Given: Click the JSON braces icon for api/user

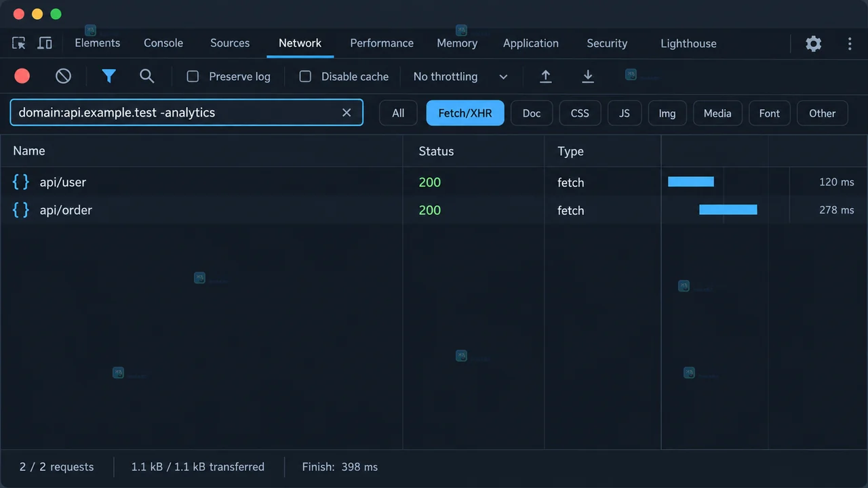Looking at the screenshot, I should [21, 182].
